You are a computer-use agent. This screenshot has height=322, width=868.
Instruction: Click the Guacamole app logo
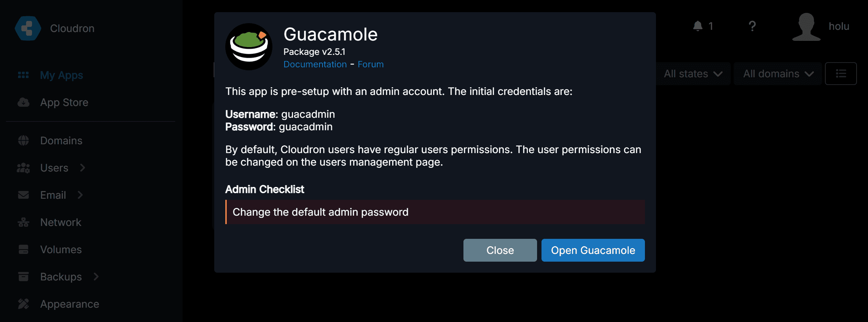(249, 47)
